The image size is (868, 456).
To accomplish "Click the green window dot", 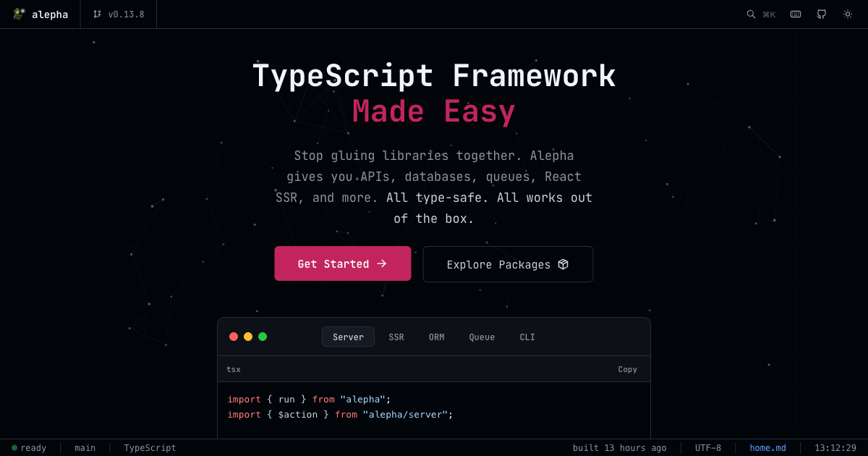I will [x=263, y=337].
